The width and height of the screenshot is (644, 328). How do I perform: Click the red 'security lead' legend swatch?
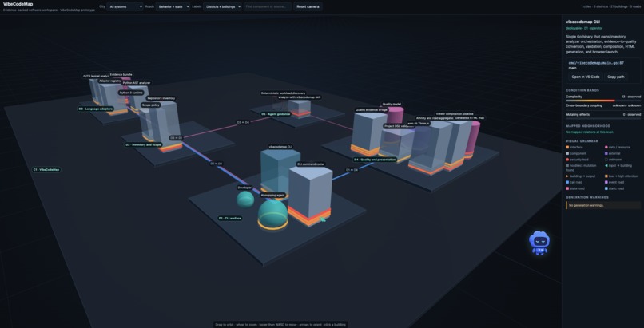point(567,160)
